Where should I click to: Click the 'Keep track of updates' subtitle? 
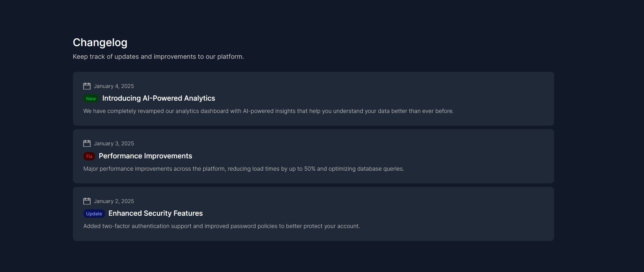click(x=158, y=57)
